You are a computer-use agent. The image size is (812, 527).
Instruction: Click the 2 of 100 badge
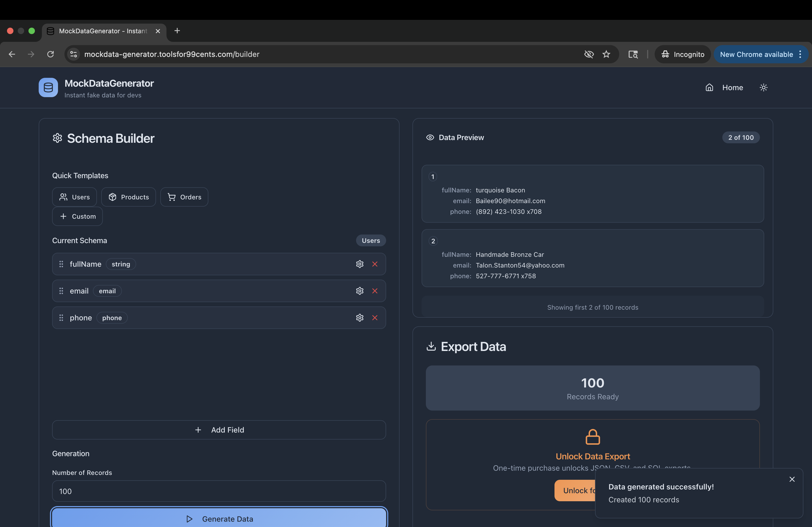coord(741,137)
